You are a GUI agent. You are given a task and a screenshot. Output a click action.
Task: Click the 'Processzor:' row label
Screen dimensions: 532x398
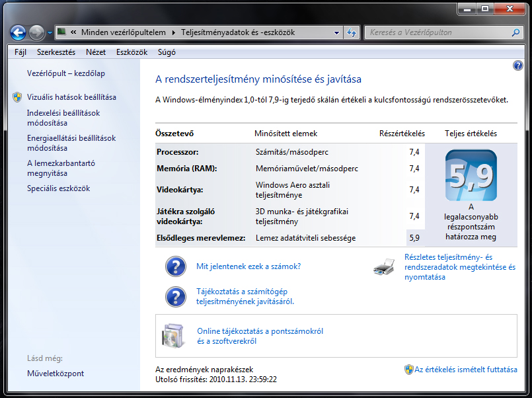click(x=178, y=152)
